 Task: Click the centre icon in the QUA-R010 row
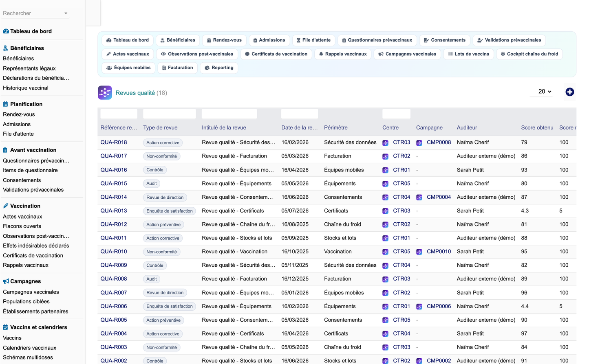pos(385,252)
